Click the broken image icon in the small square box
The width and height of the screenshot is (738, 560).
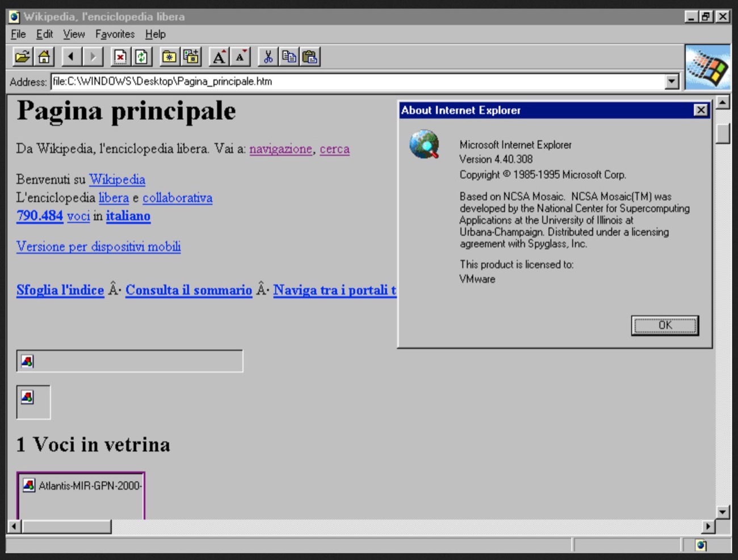(x=27, y=397)
